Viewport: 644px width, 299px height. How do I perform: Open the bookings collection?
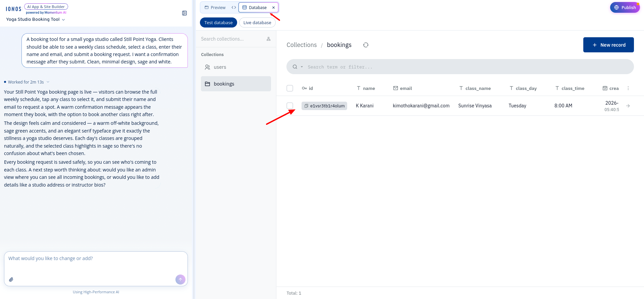pos(236,84)
